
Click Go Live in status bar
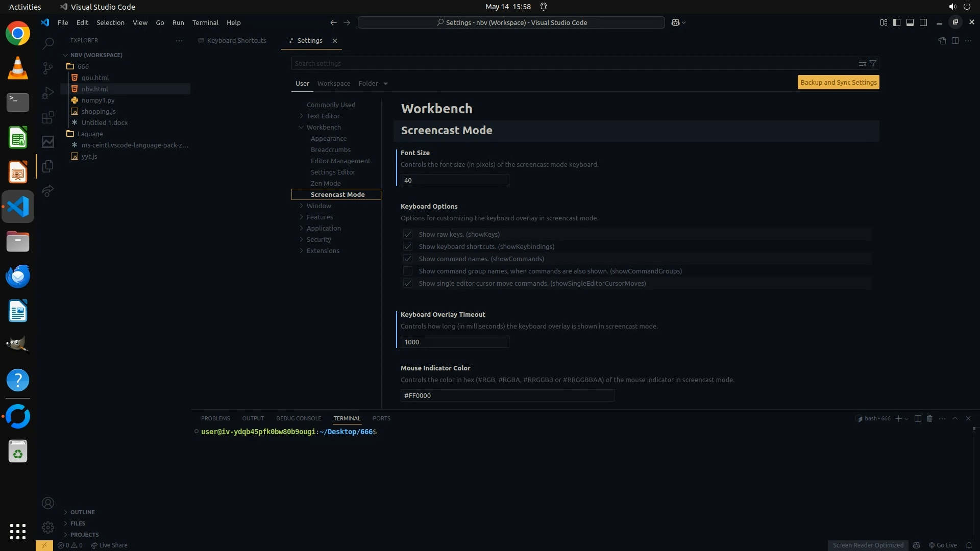pos(943,545)
